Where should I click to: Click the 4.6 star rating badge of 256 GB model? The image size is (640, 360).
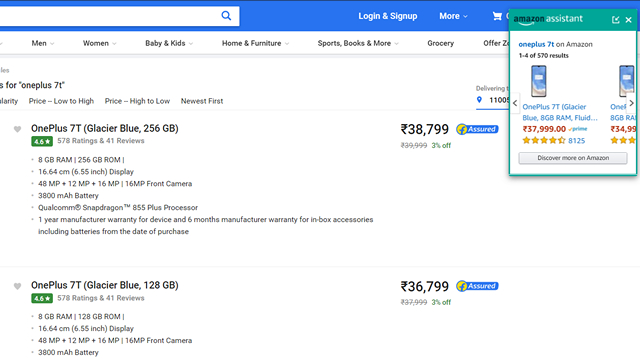coord(42,142)
